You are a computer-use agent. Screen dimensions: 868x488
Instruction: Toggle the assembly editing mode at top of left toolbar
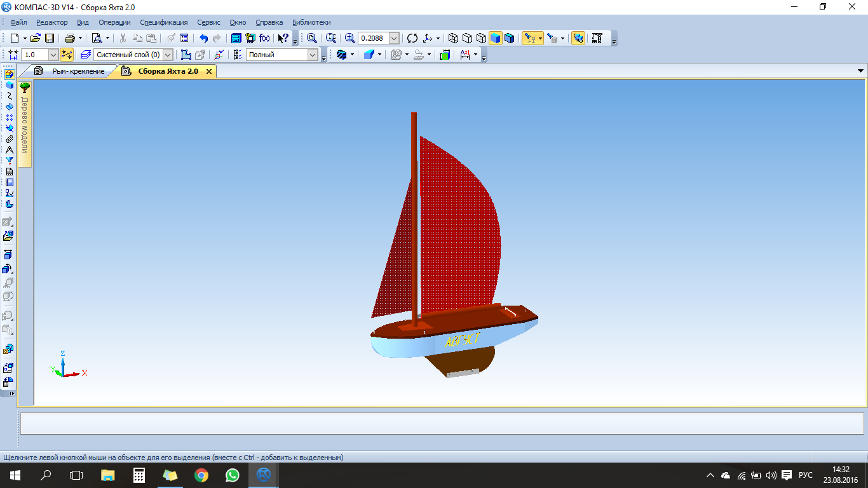tap(9, 74)
